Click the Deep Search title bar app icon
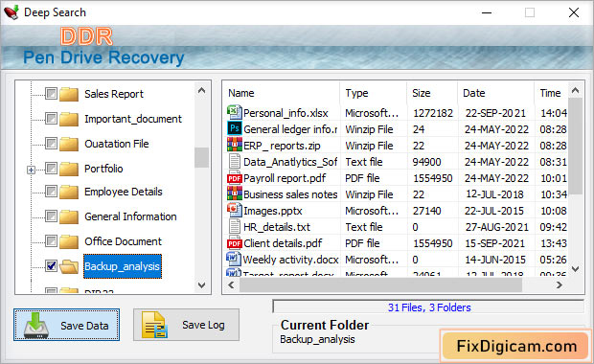 point(11,12)
